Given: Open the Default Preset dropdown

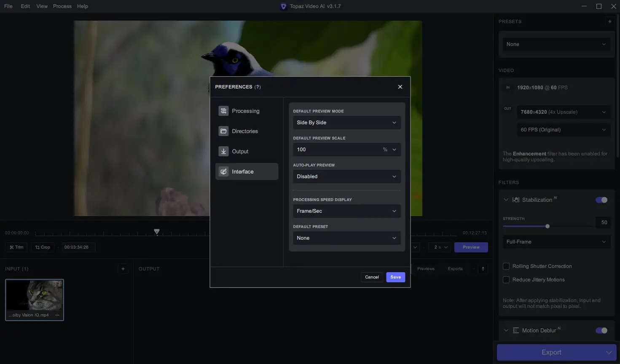Looking at the screenshot, I should (x=347, y=238).
